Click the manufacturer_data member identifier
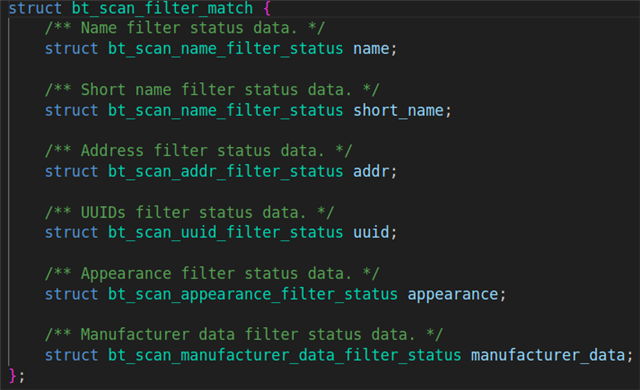The width and height of the screenshot is (640, 390). click(548, 355)
